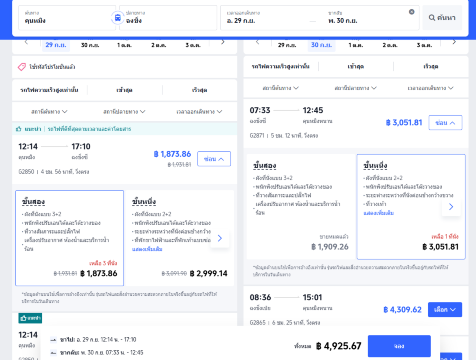Screen dimensions: 476x360
Task: Swap origin and destination with the train icon
Action: (117, 17)
